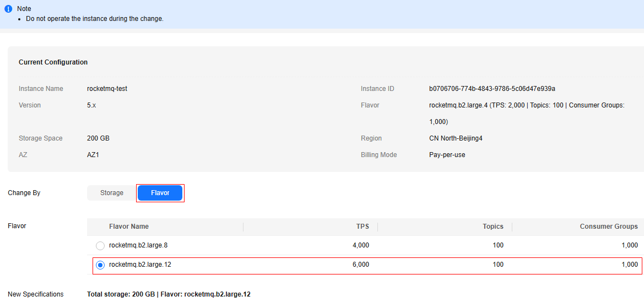Click the 6,000 TPS value

pyautogui.click(x=361, y=265)
